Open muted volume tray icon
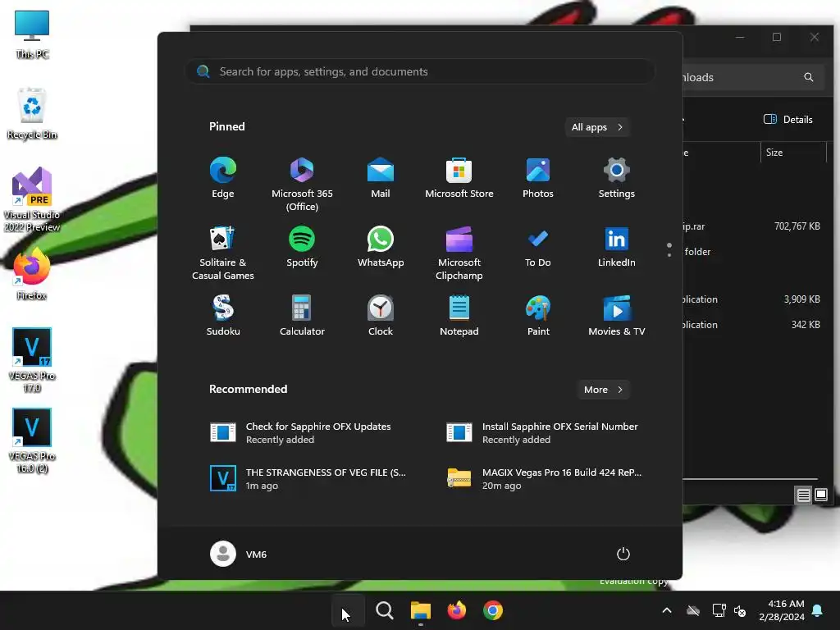This screenshot has height=630, width=840. pyautogui.click(x=740, y=610)
